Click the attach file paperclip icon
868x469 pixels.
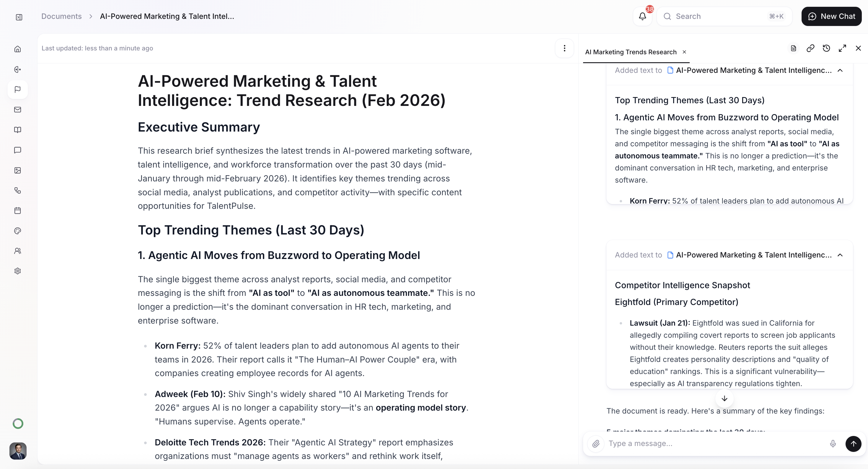coord(596,443)
